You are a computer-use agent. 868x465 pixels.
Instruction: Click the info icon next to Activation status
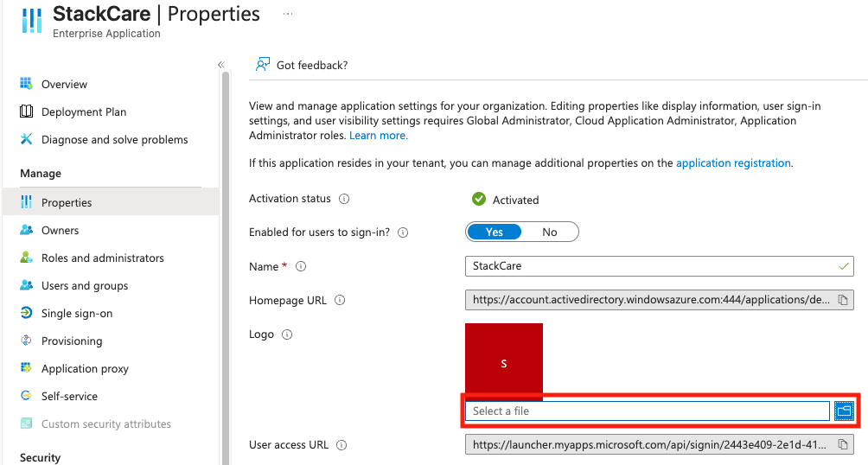(344, 199)
